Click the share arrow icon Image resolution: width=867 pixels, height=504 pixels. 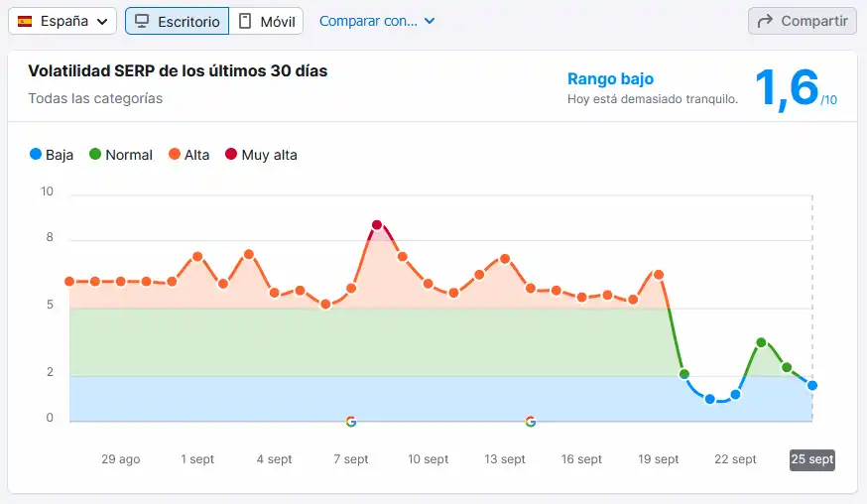(x=765, y=21)
